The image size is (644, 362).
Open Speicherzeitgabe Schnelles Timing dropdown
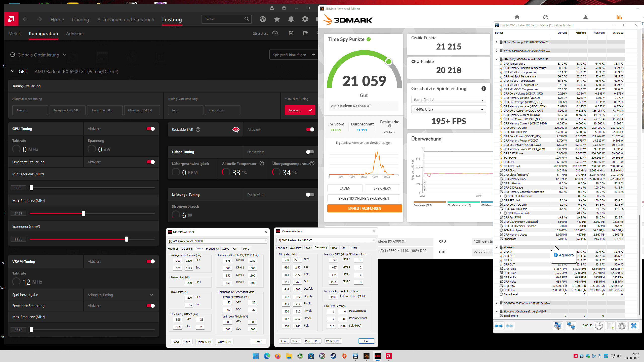[121, 295]
